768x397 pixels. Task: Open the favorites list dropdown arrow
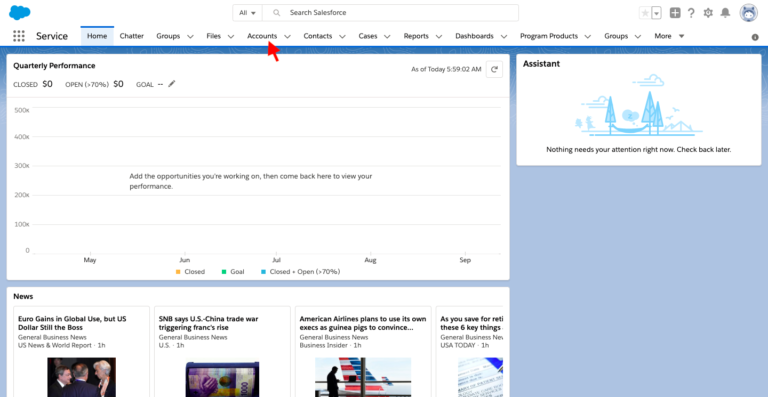coord(657,13)
